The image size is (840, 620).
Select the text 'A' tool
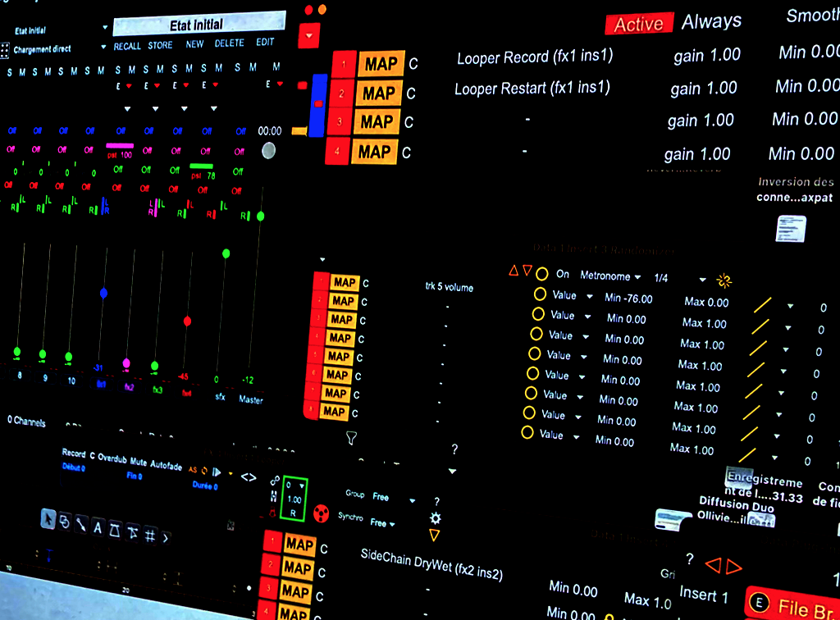point(98,527)
